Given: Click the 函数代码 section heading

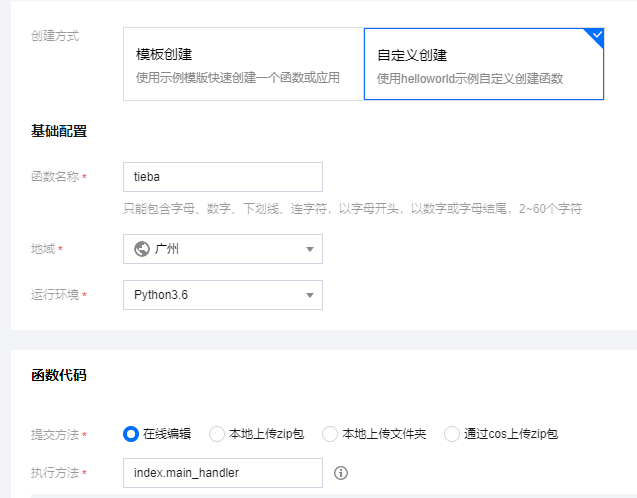Looking at the screenshot, I should 59,376.
